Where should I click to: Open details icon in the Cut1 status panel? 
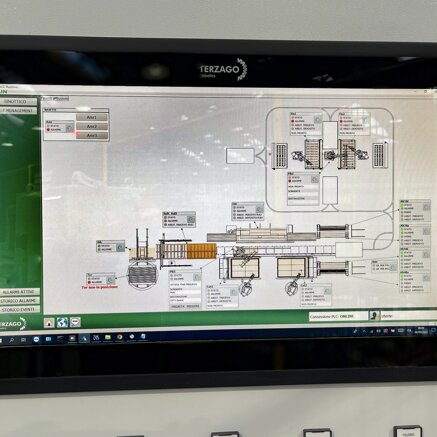pyautogui.click(x=234, y=292)
